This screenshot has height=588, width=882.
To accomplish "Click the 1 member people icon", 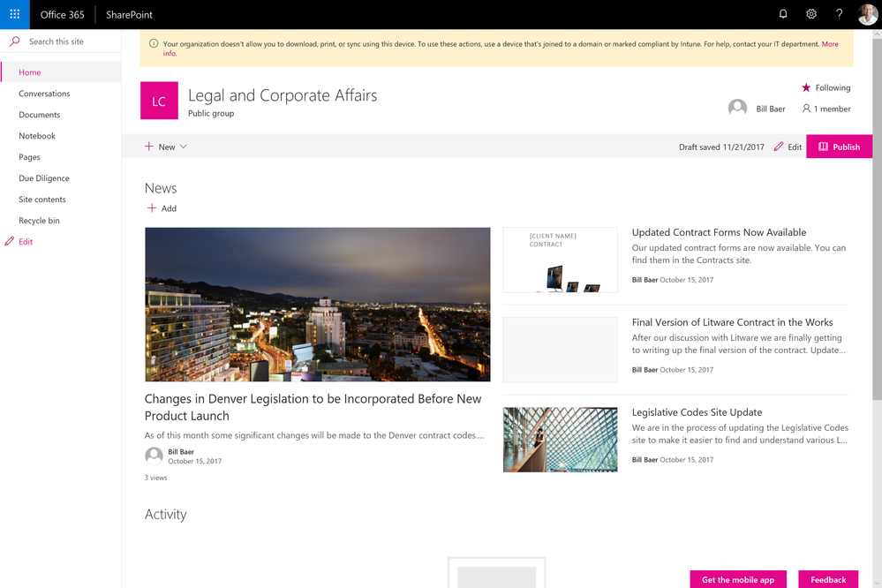I will click(806, 108).
